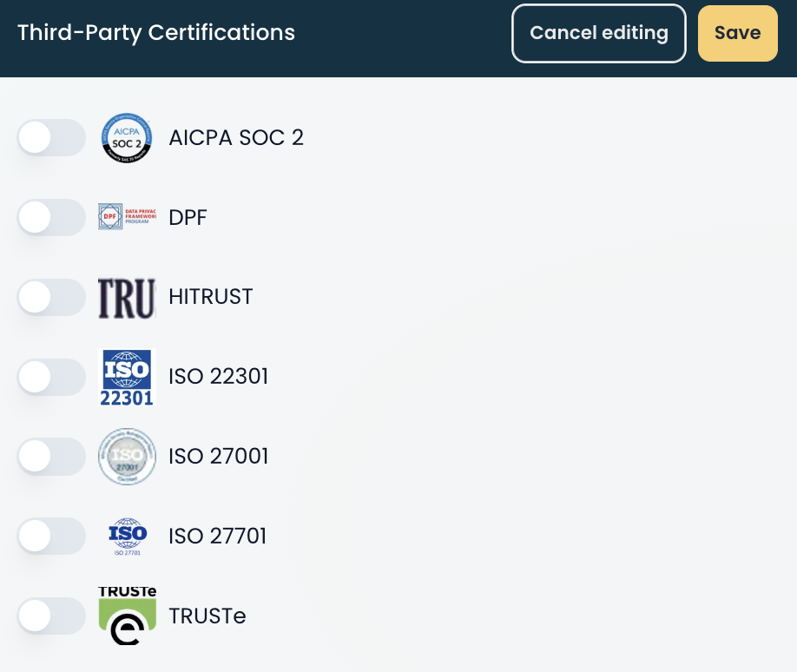
Task: Click the DPF Data Privacy Framework logo
Action: click(x=127, y=217)
